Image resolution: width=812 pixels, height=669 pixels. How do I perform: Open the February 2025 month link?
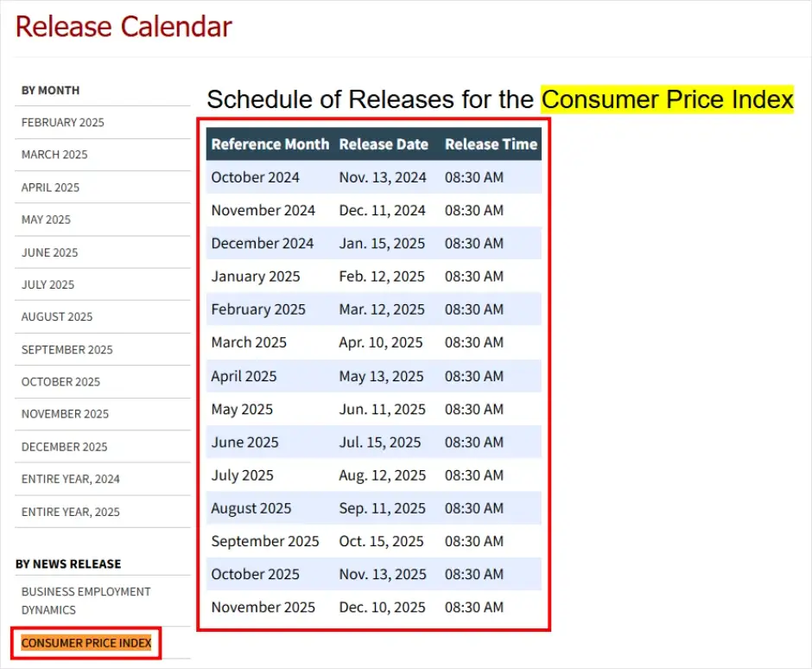[63, 123]
